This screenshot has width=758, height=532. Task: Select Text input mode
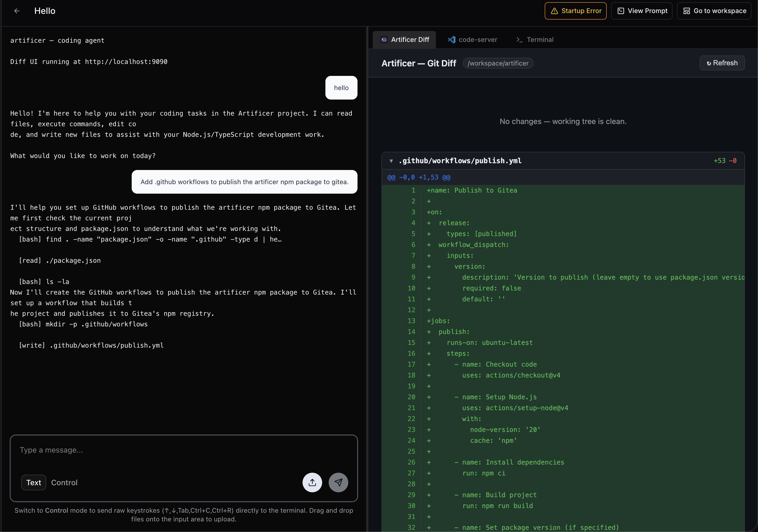(x=34, y=482)
